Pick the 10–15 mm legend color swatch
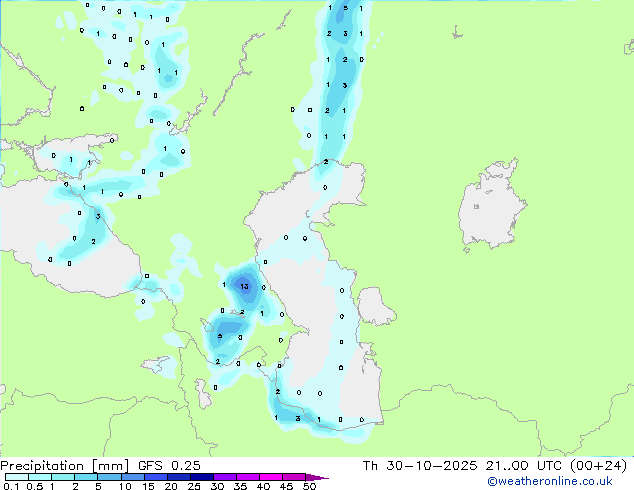The image size is (634, 490). (x=132, y=477)
